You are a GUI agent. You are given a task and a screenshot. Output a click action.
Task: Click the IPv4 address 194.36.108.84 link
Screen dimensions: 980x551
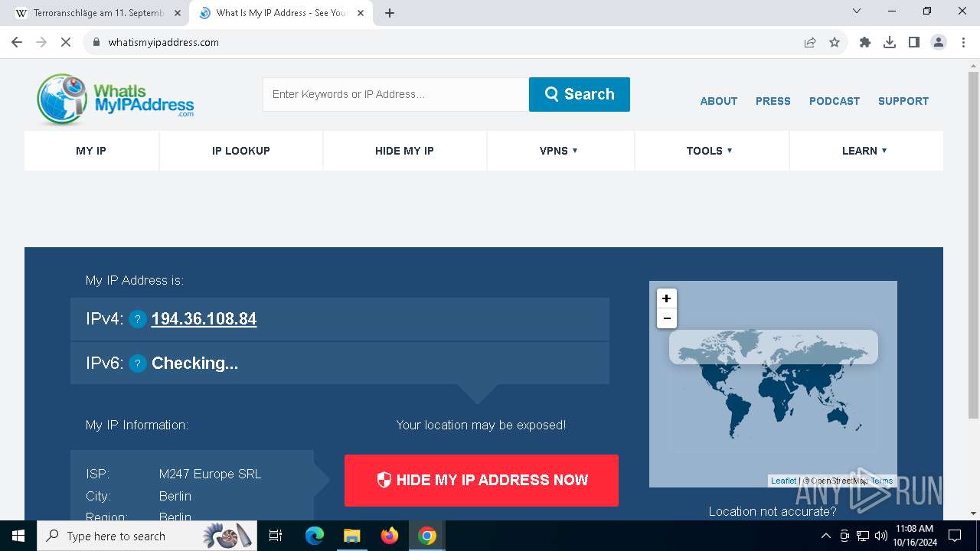click(x=204, y=319)
